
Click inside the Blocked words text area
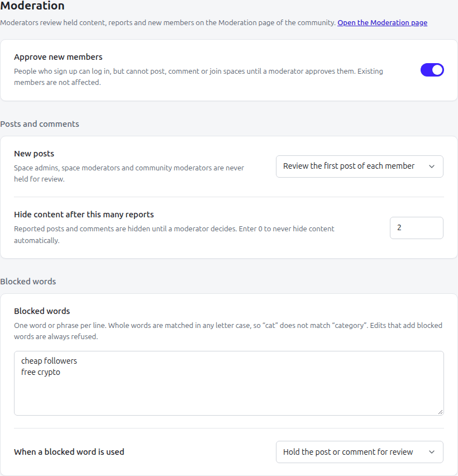229,383
